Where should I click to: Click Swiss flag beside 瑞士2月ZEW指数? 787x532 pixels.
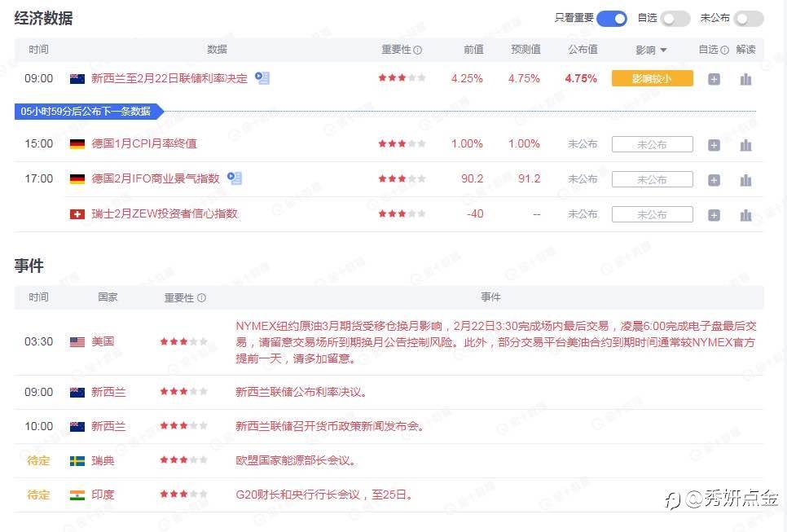pyautogui.click(x=77, y=214)
